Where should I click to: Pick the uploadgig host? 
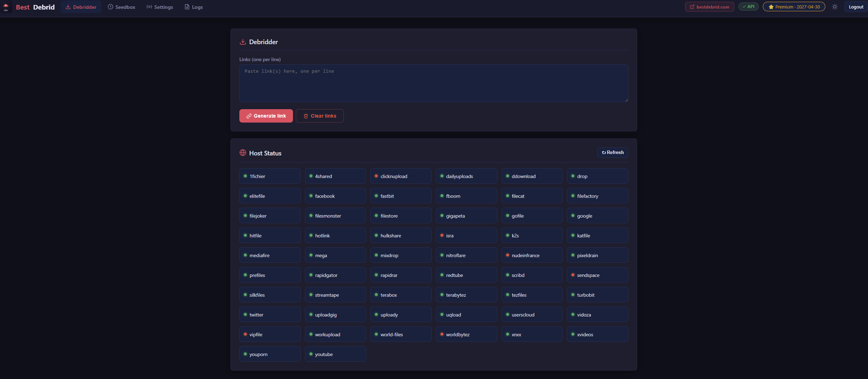click(x=335, y=314)
